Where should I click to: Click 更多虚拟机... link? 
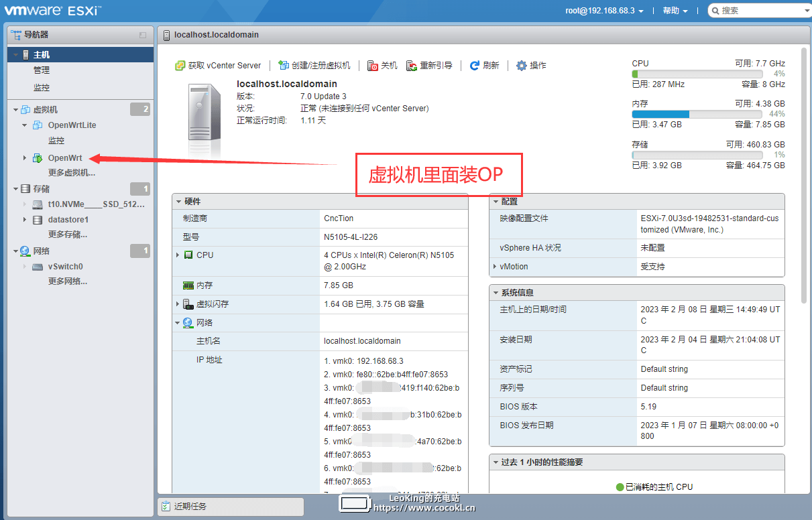coord(72,173)
